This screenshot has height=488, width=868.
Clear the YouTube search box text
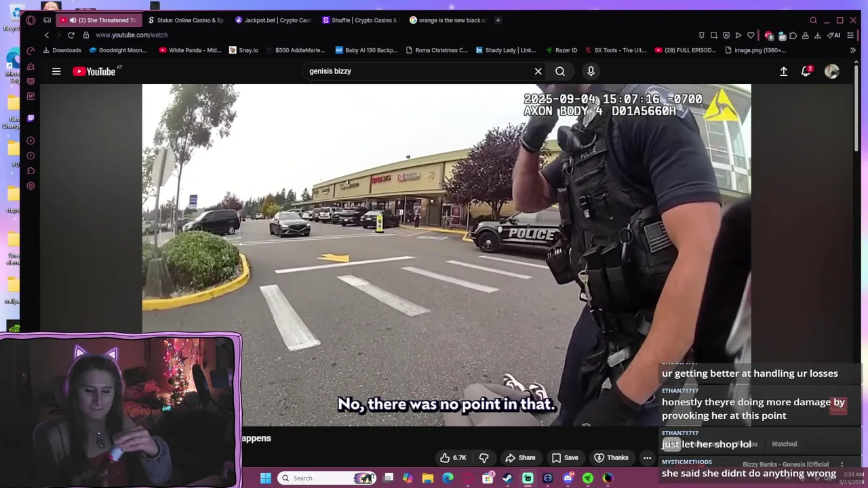pyautogui.click(x=538, y=71)
